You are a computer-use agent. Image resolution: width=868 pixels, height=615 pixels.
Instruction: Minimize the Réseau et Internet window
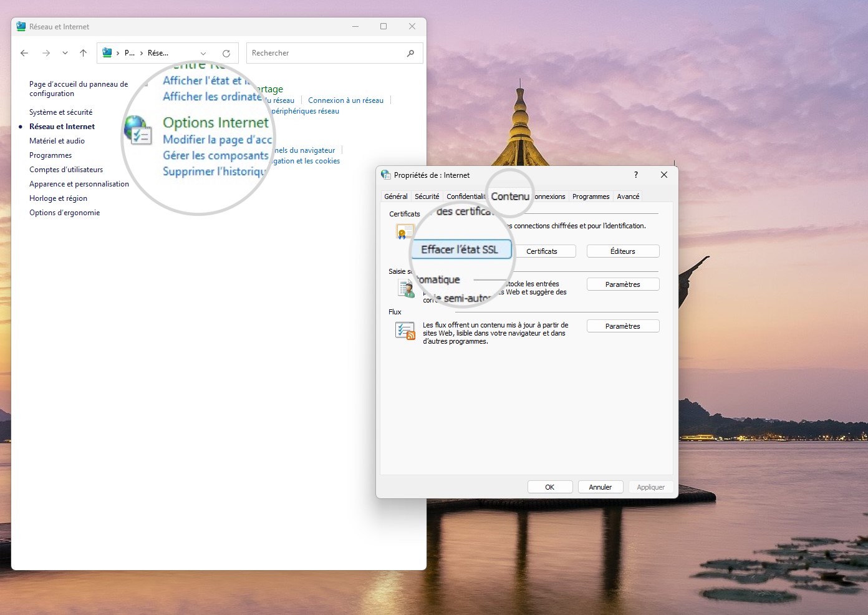point(355,26)
